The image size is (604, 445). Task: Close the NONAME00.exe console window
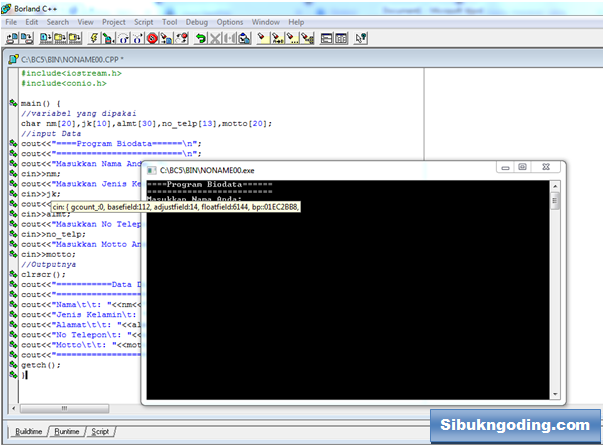546,167
